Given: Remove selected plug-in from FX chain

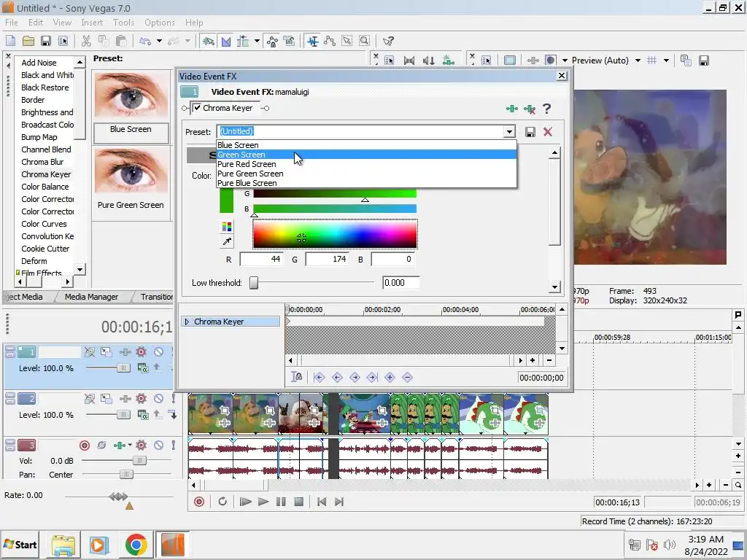Looking at the screenshot, I should [x=530, y=109].
